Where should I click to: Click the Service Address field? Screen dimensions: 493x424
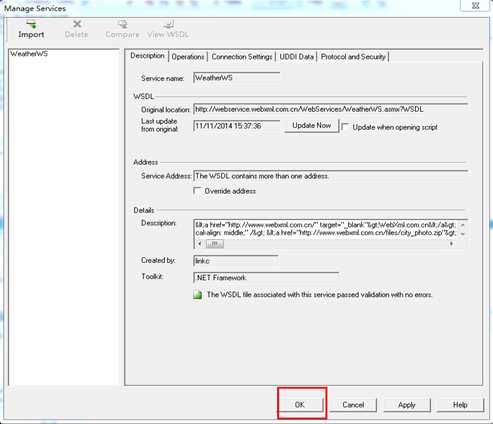(x=330, y=176)
